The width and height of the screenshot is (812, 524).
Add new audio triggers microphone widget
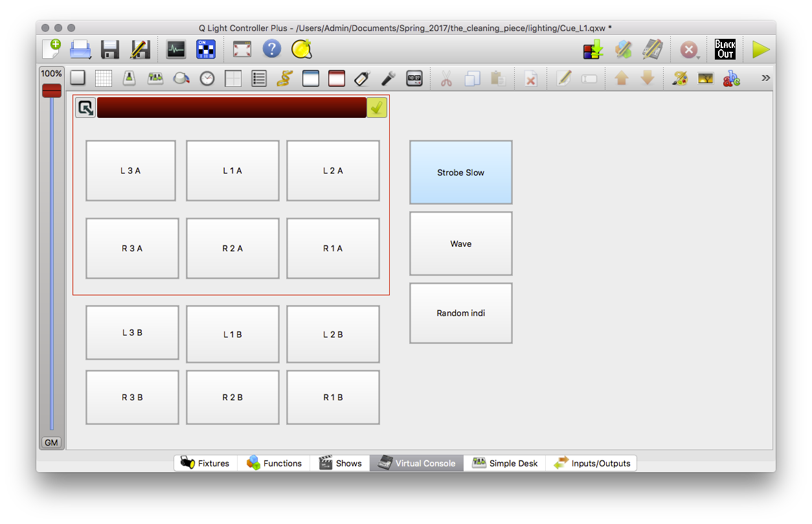[x=389, y=78]
